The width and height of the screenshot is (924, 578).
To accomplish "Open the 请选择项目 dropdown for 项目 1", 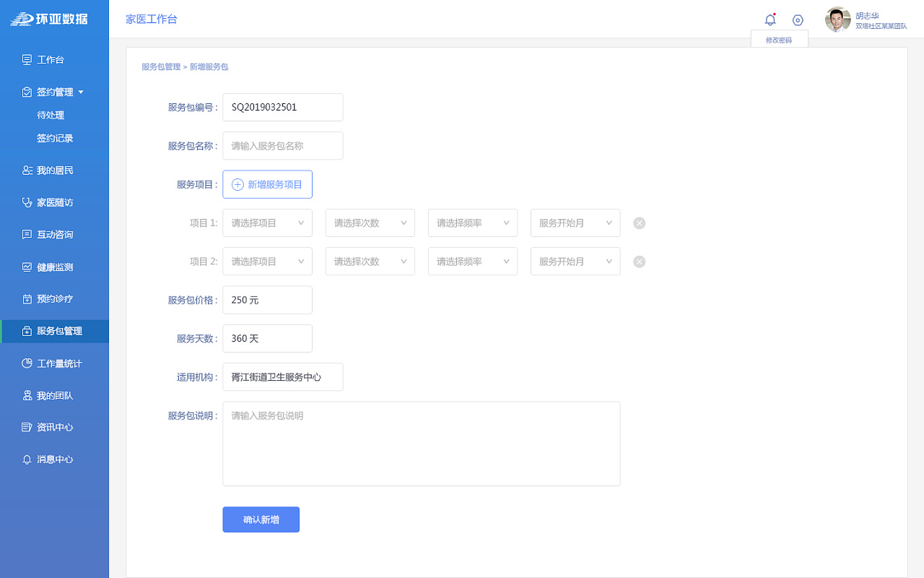I will [x=267, y=223].
